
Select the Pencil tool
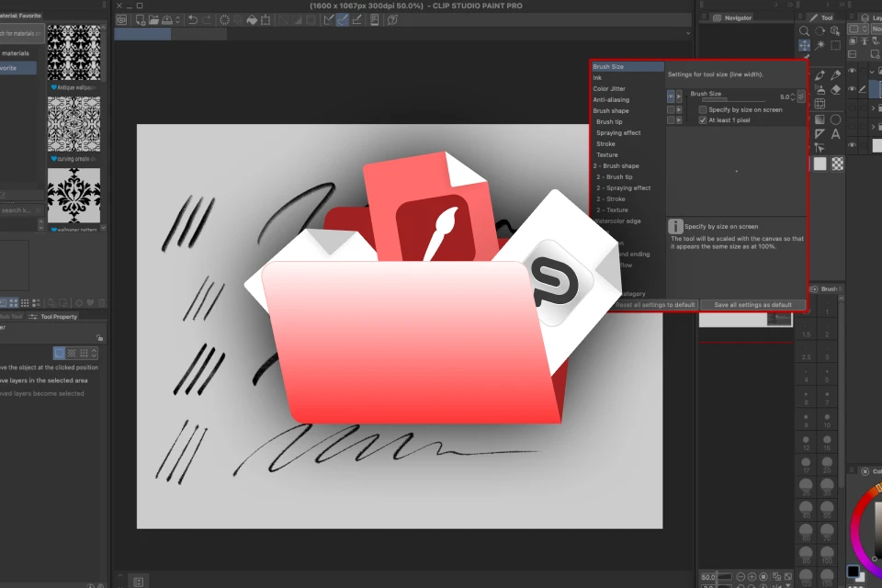tap(836, 74)
